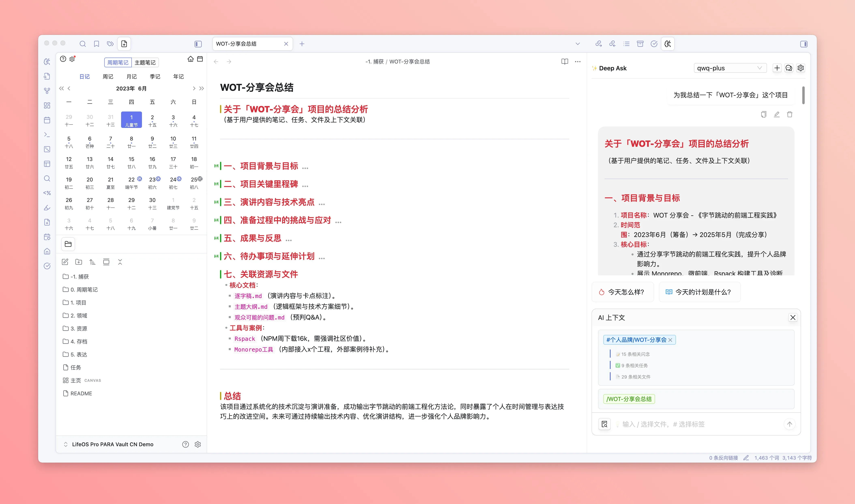Viewport: 855px width, 504px height.
Task: Switch to the 周记 tab
Action: click(x=108, y=76)
